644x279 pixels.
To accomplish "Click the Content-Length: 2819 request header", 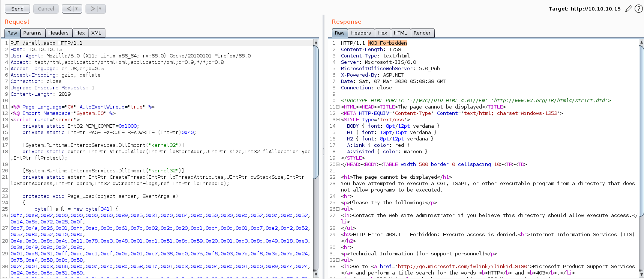I will tap(41, 94).
